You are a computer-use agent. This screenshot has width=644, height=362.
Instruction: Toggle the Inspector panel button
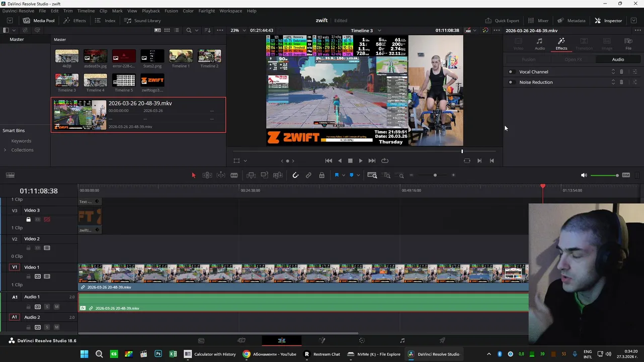tap(608, 21)
